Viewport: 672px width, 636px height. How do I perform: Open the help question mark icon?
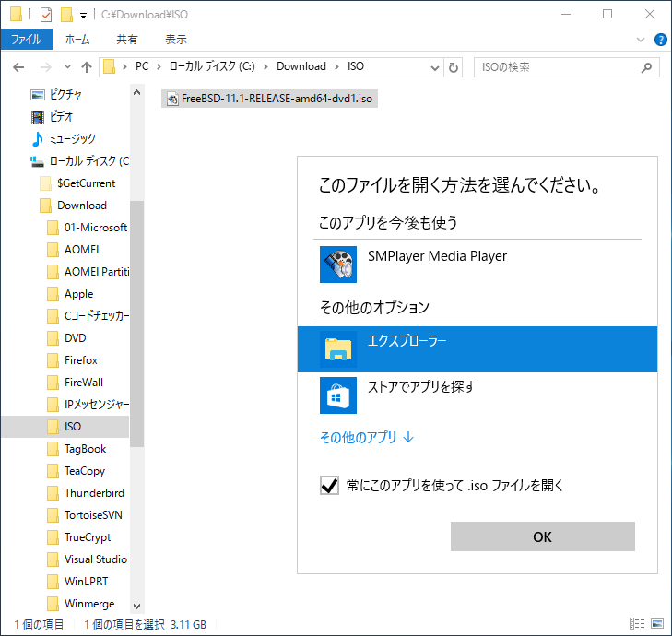(x=660, y=40)
